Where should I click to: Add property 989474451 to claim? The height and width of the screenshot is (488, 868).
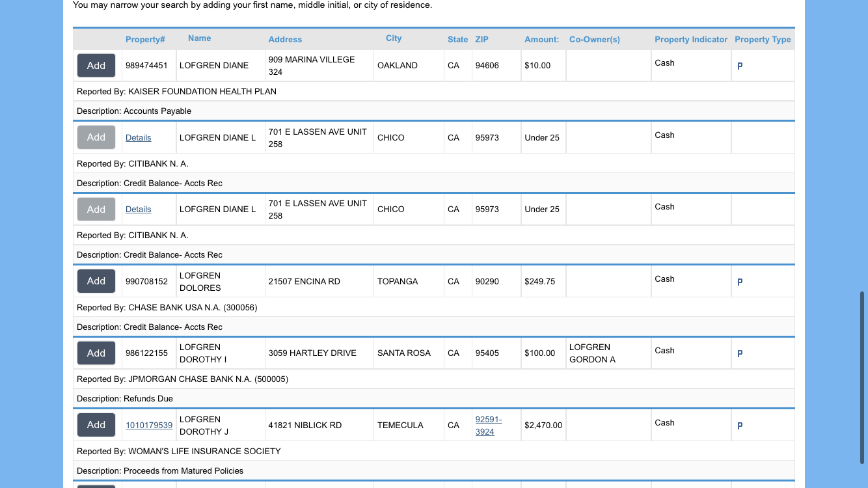[96, 66]
